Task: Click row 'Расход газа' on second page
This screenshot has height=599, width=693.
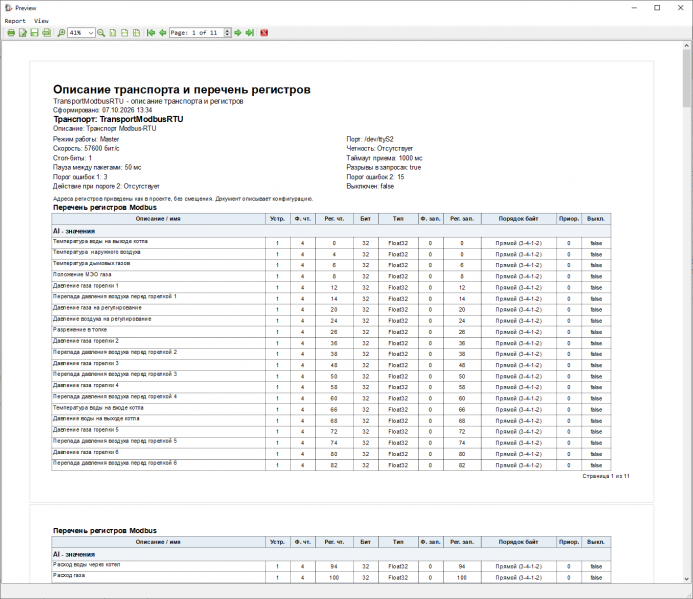Action: (331, 577)
